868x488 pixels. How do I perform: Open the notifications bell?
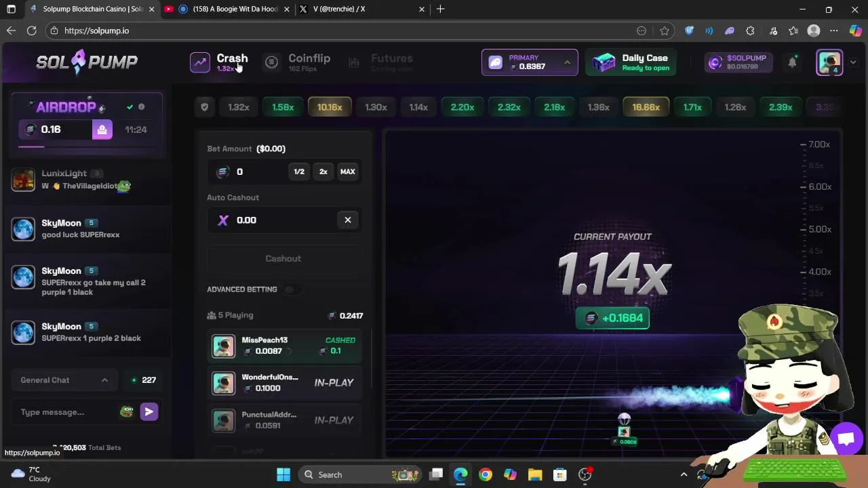(792, 62)
